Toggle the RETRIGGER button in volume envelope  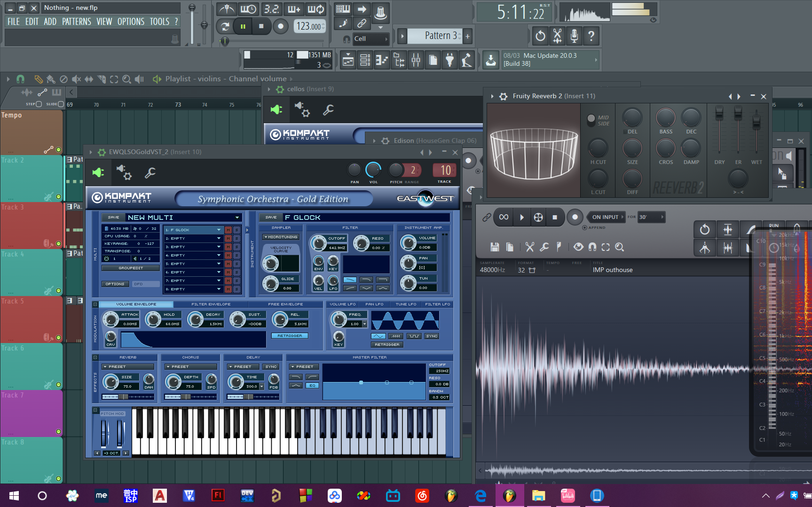click(290, 335)
